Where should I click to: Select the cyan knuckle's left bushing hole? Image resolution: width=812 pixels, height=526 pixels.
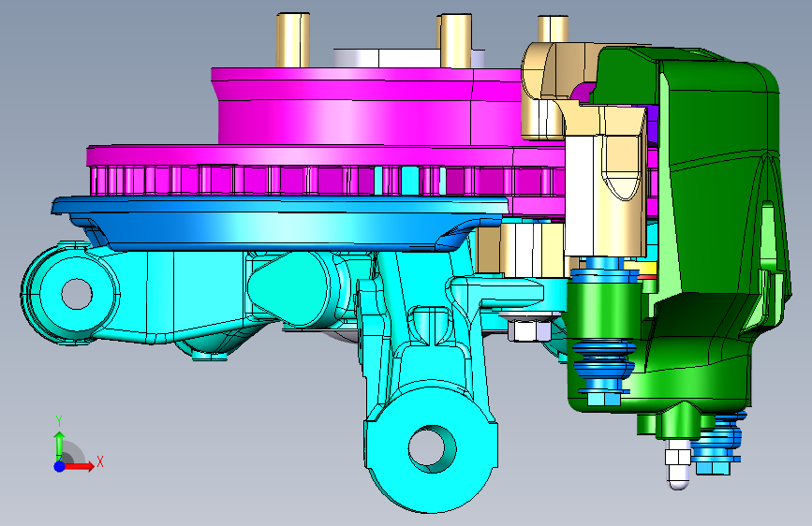77,294
